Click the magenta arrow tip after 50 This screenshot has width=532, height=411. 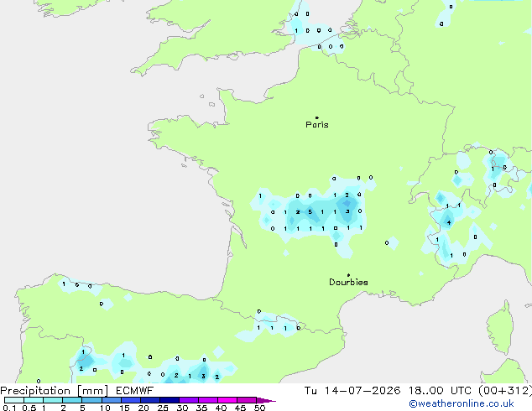click(266, 400)
